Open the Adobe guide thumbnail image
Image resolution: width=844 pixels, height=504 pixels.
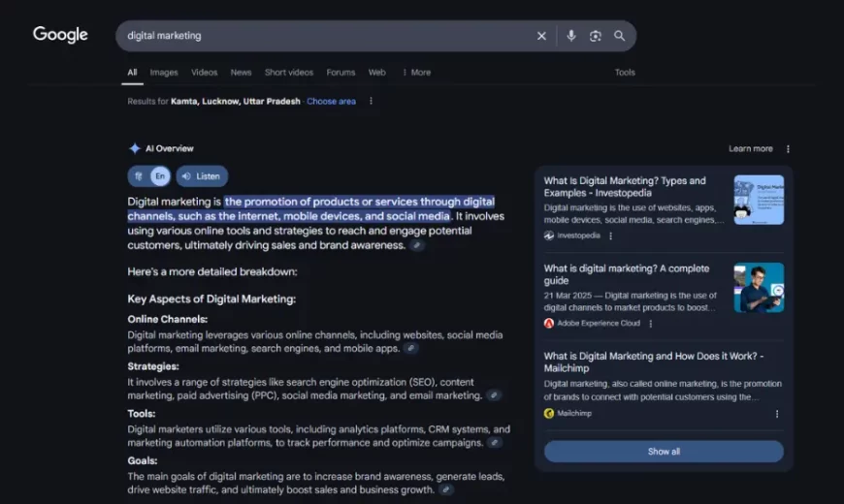pos(759,287)
